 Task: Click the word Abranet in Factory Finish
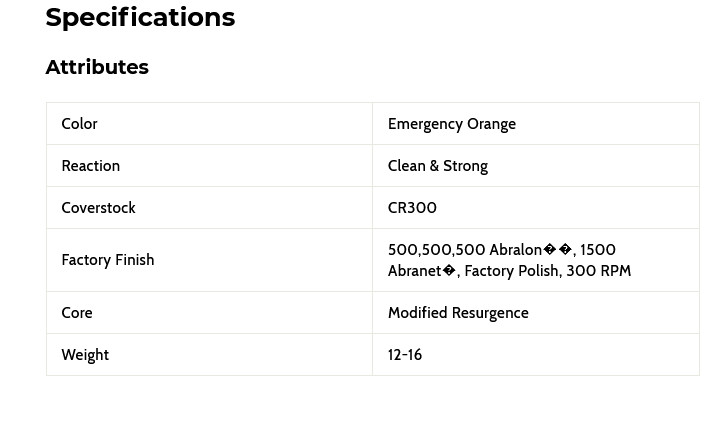tap(414, 271)
